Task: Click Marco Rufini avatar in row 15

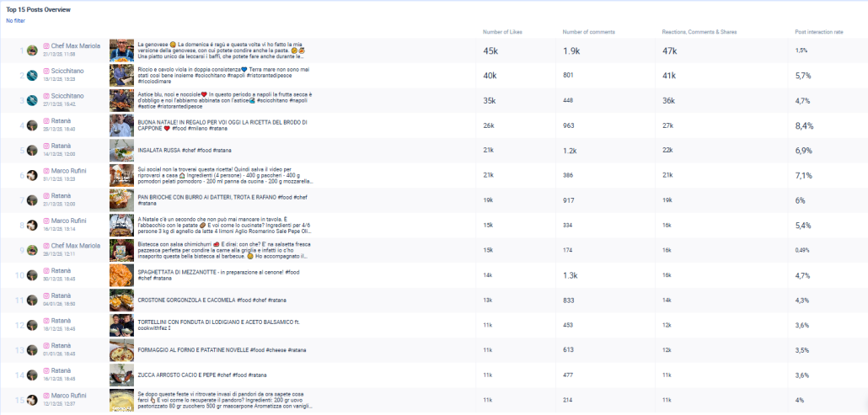Action: (x=33, y=400)
